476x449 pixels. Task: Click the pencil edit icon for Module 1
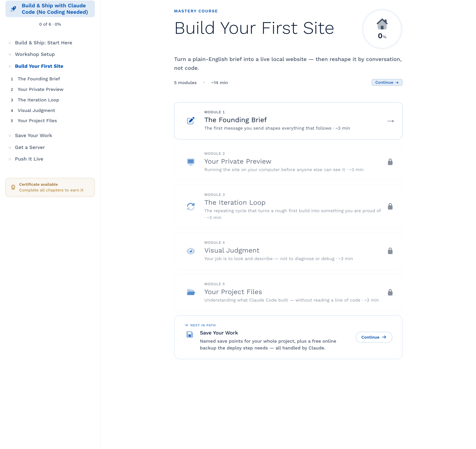tap(191, 121)
